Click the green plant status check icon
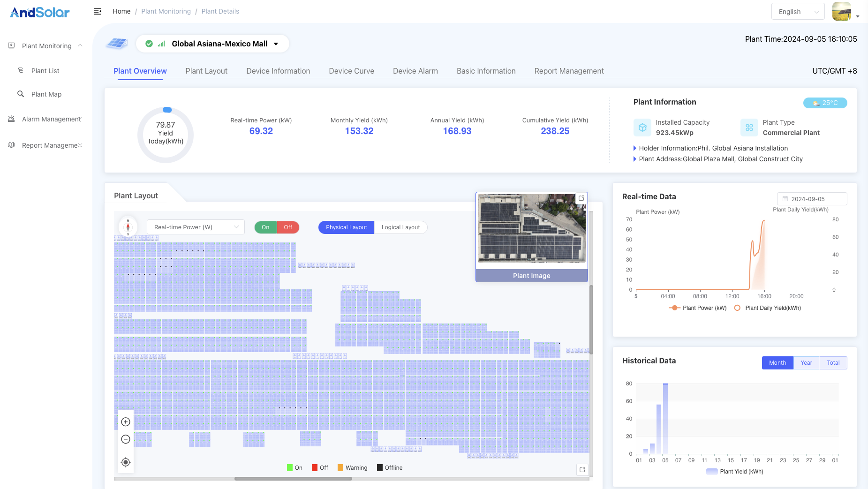The image size is (868, 489). click(x=149, y=44)
